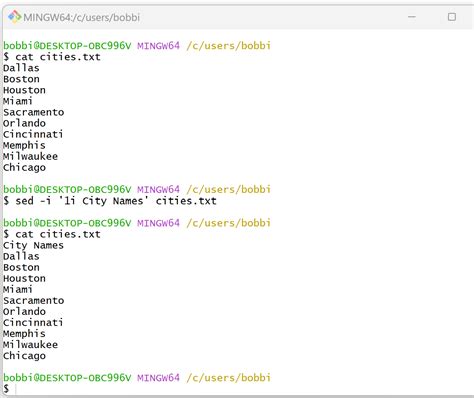Click the last /c/users/bobbi path in prompt

[x=228, y=378]
